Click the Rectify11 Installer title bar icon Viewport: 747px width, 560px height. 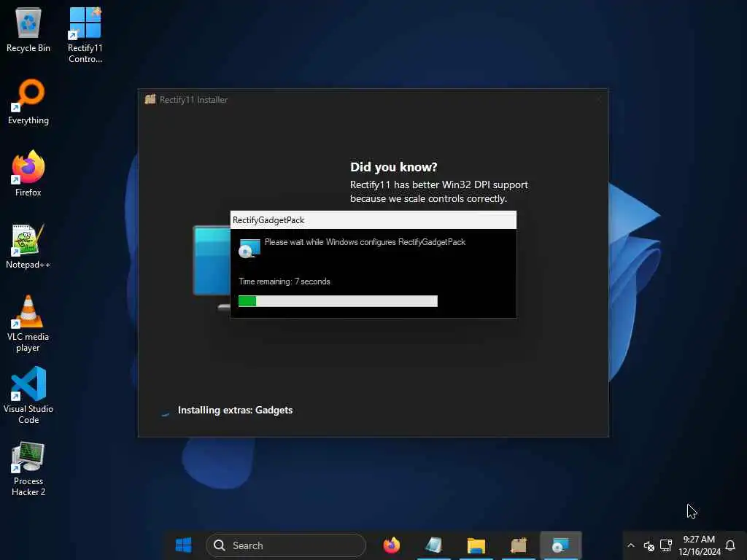tap(150, 99)
